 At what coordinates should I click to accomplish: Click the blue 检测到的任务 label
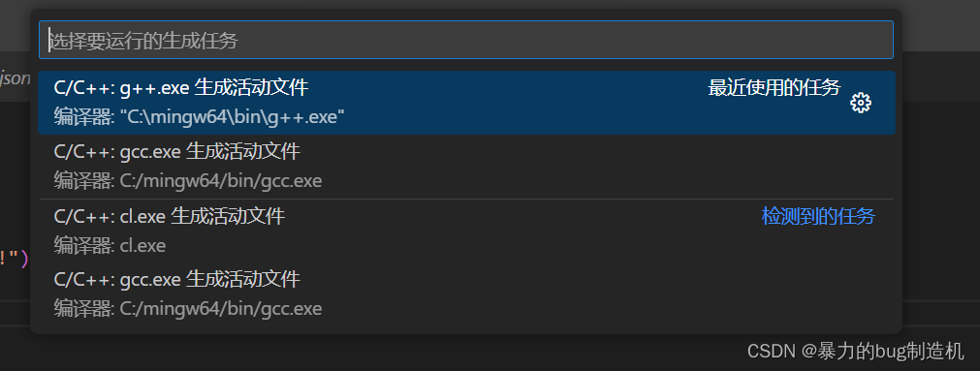tap(818, 216)
